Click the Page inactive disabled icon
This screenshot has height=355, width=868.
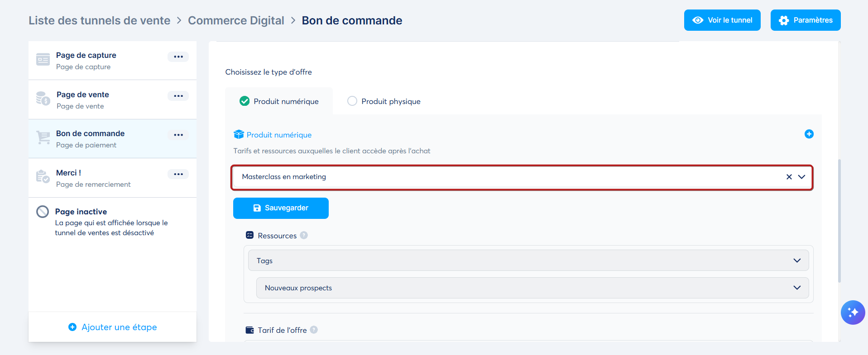tap(43, 212)
